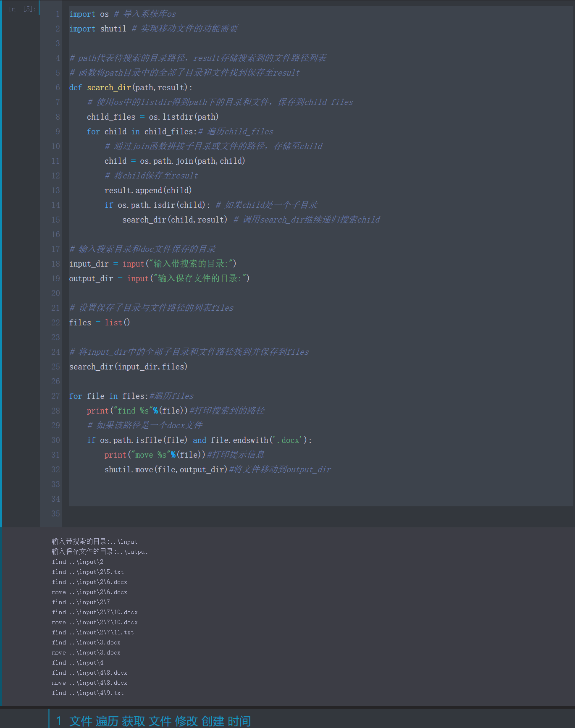Click the 'files = list()' line

[x=100, y=322]
